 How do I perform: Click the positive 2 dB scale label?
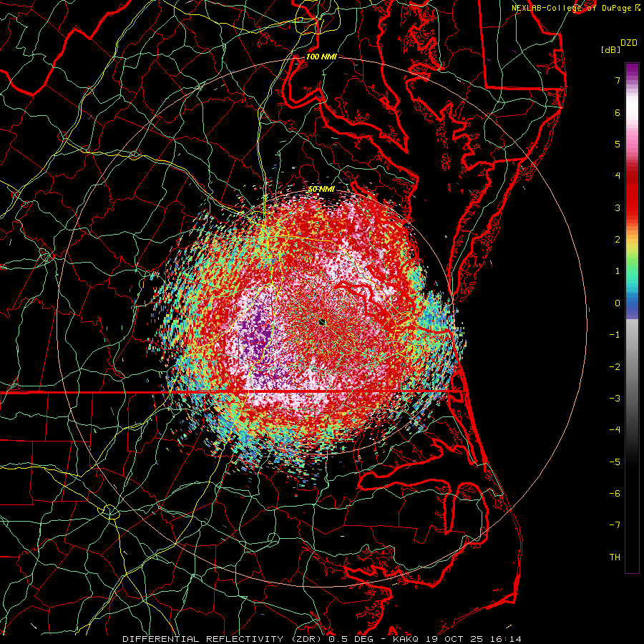click(618, 240)
